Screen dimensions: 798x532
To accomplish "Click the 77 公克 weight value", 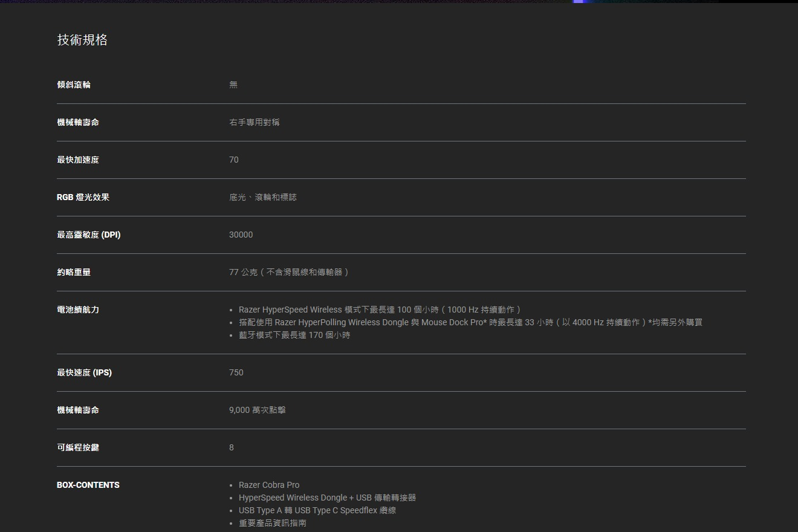I will pos(289,272).
